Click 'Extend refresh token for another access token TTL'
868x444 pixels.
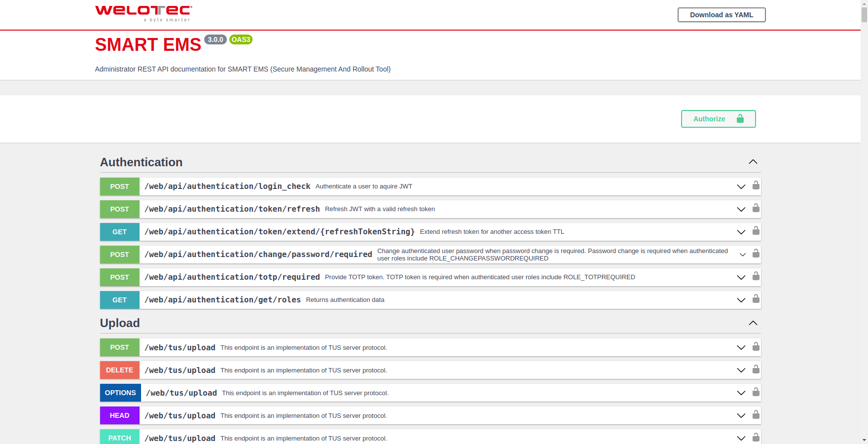[x=492, y=232]
